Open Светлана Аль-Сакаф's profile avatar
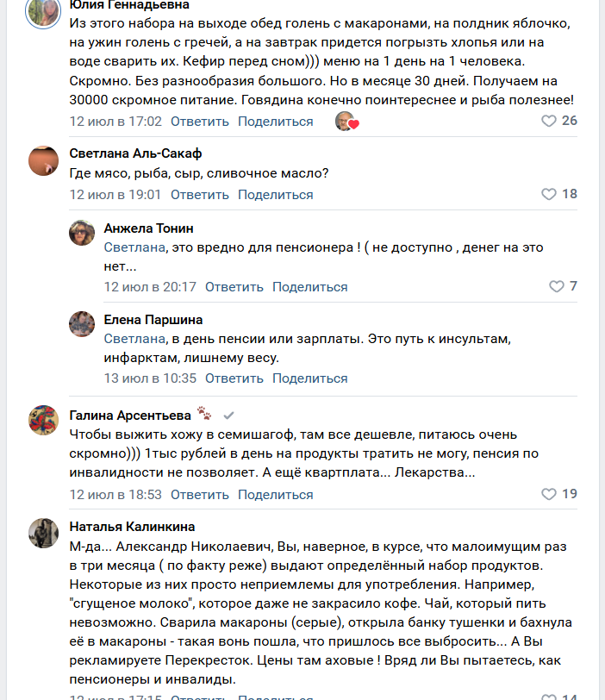This screenshot has width=605, height=700. [43, 160]
